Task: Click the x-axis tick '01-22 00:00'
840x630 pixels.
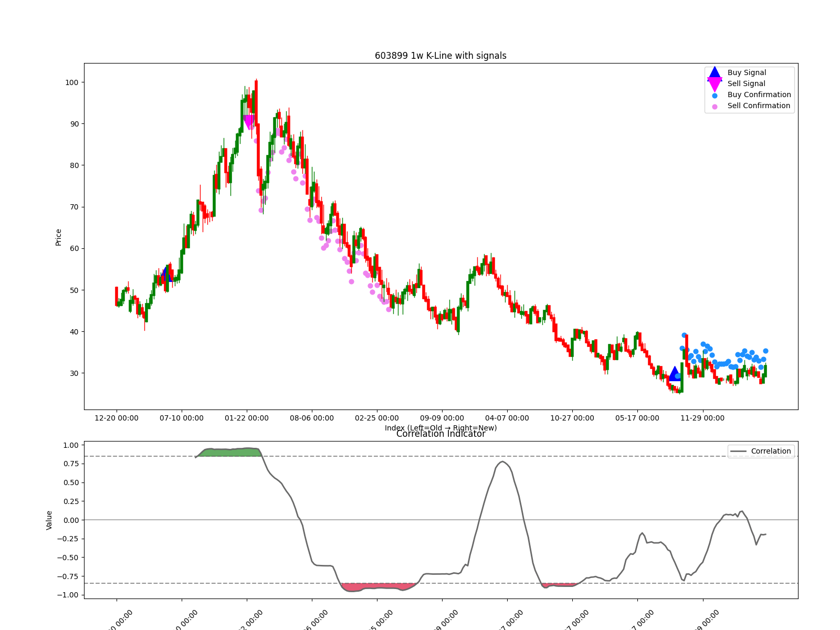Action: point(247,418)
